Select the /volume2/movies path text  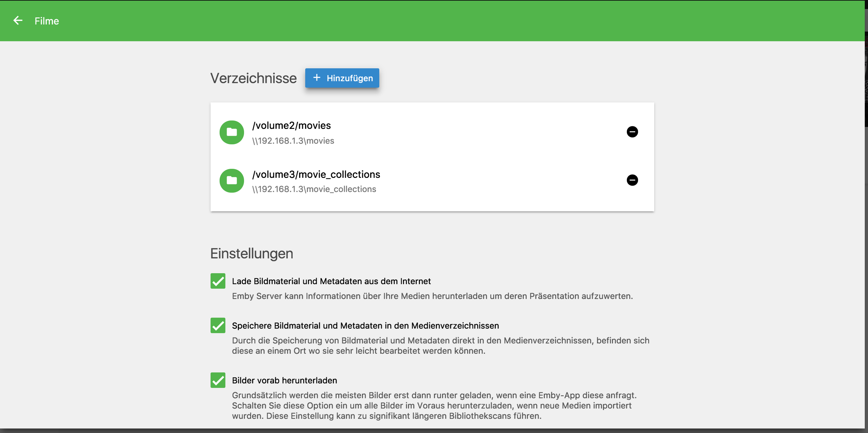pyautogui.click(x=291, y=125)
